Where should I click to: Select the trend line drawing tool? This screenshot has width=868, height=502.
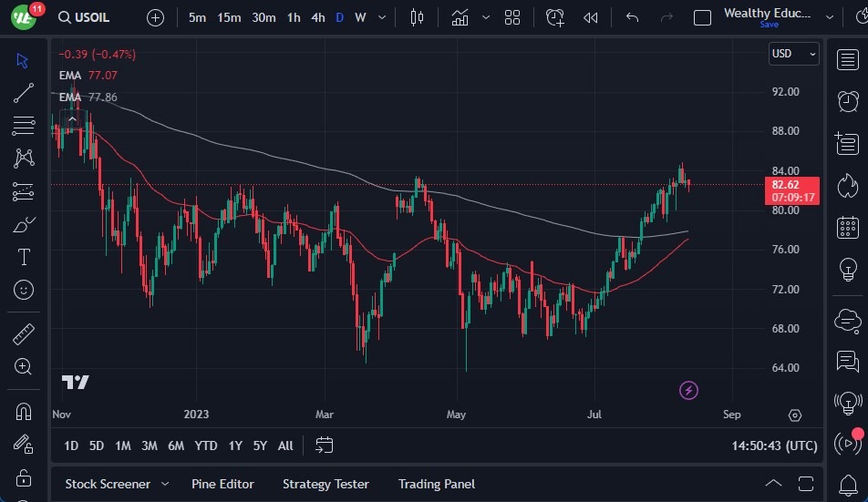[x=24, y=93]
